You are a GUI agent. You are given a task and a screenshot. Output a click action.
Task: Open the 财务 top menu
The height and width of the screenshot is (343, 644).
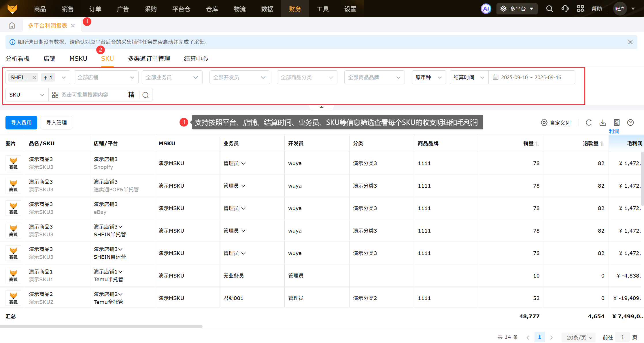click(x=295, y=9)
